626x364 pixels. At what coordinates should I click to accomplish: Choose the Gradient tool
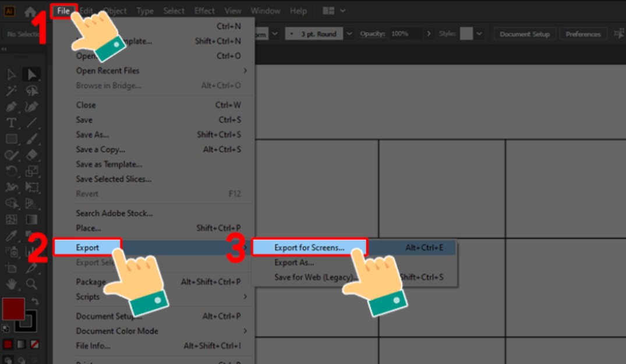point(31,220)
